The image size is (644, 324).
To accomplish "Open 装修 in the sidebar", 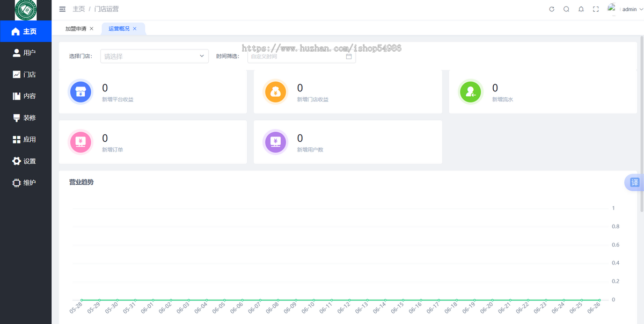I will pos(26,118).
